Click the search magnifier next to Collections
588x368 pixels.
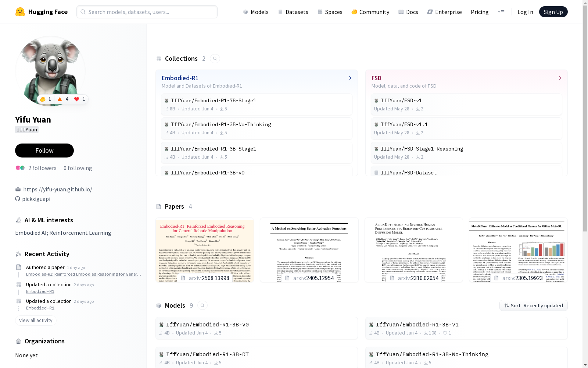click(x=215, y=59)
